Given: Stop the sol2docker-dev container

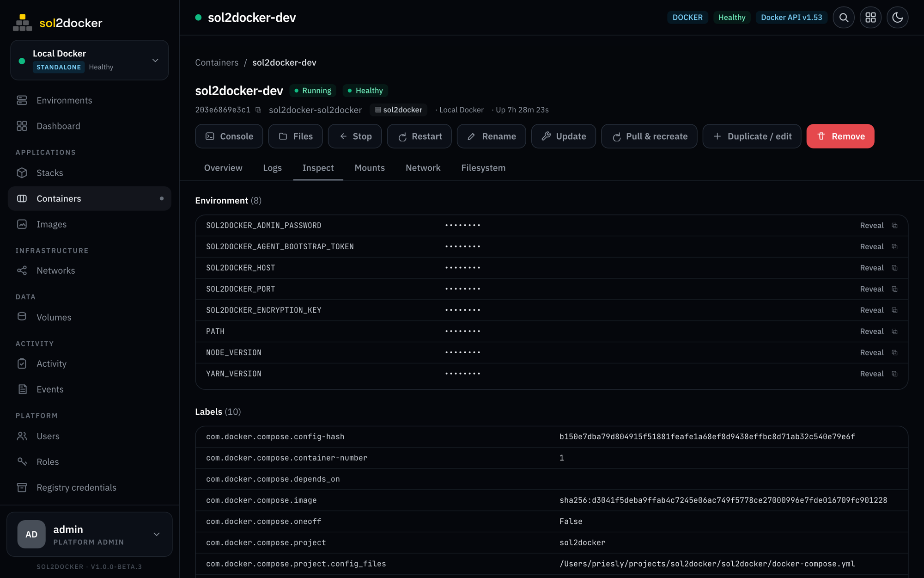Looking at the screenshot, I should pos(355,136).
